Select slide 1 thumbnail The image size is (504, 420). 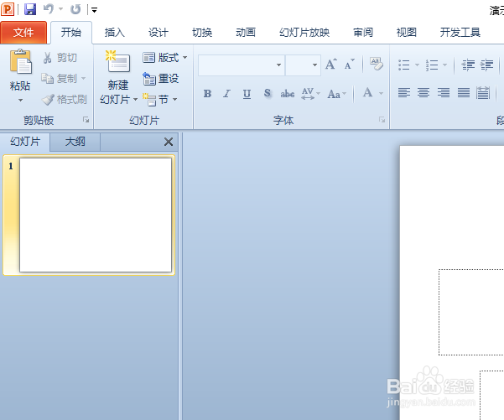96,215
